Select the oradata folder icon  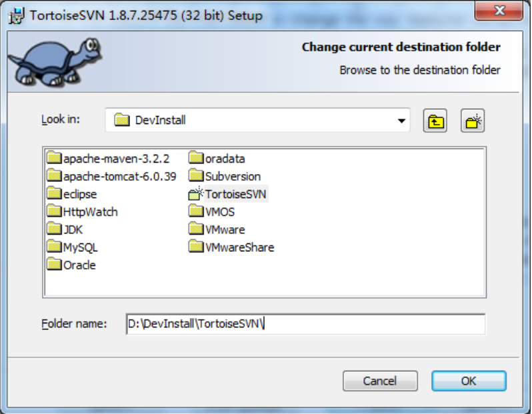tap(196, 157)
